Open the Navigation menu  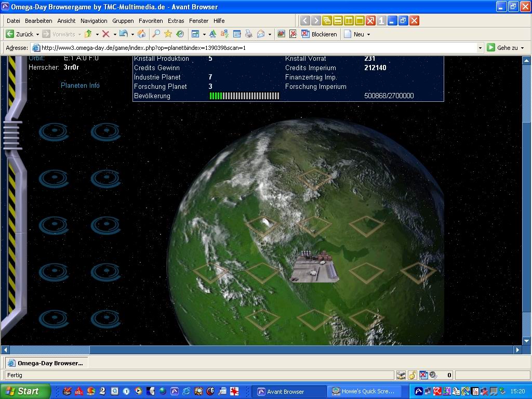click(94, 21)
